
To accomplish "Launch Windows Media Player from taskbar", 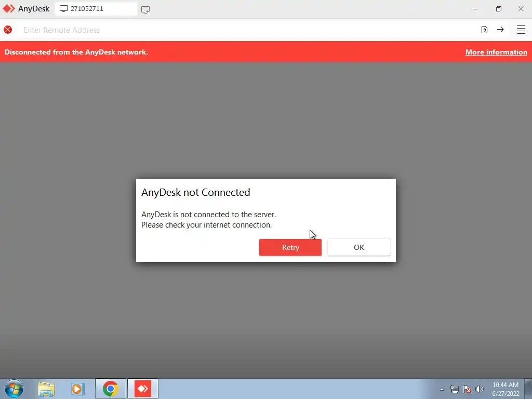I will (78, 389).
